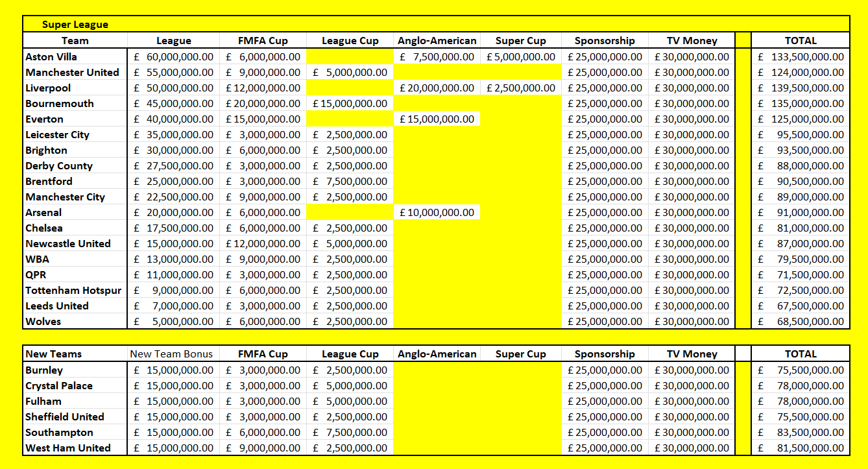868x469 pixels.
Task: Click WBA's total £79,500,000.00
Action: pyautogui.click(x=801, y=259)
